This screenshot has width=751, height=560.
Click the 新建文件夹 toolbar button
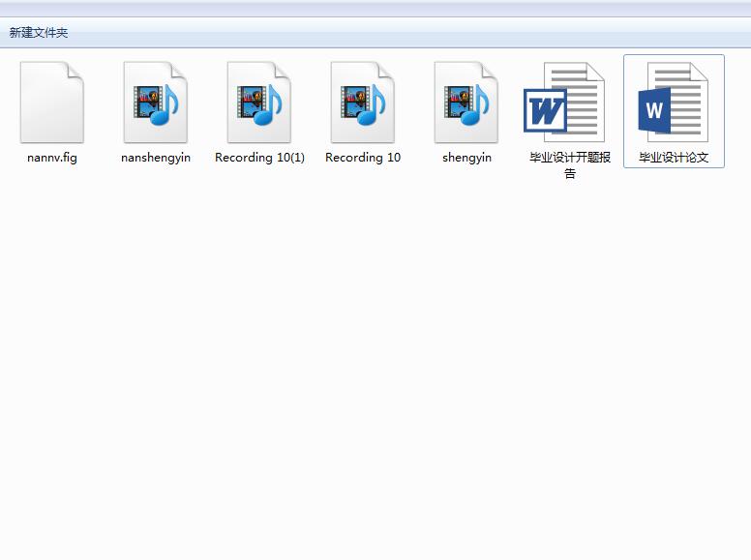coord(39,33)
